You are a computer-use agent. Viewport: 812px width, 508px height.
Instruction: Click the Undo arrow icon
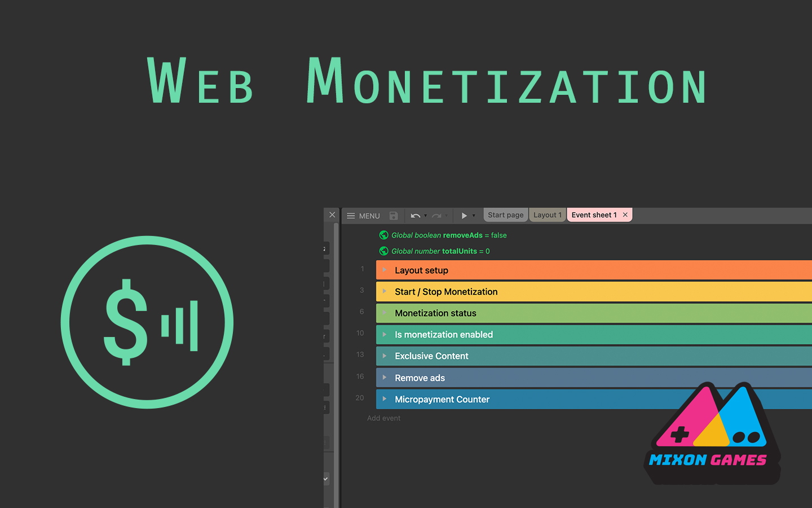tap(415, 216)
